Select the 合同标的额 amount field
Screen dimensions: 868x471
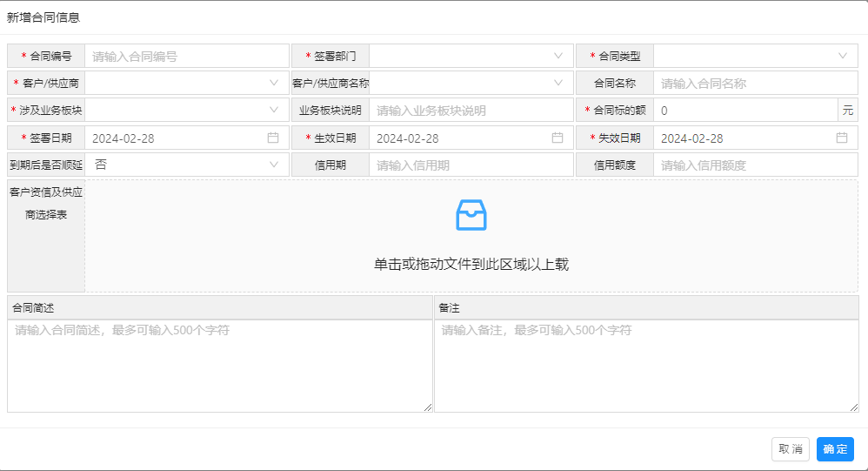click(x=744, y=111)
